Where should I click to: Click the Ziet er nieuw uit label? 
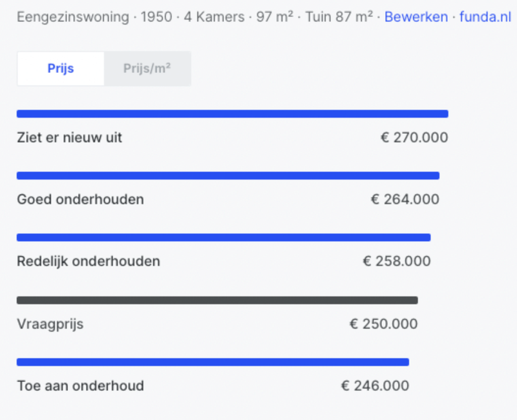click(x=69, y=138)
